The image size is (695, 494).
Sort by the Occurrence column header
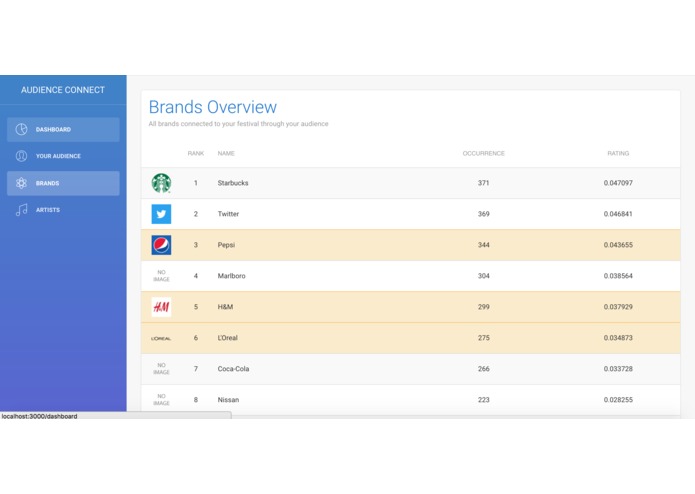[x=484, y=153]
